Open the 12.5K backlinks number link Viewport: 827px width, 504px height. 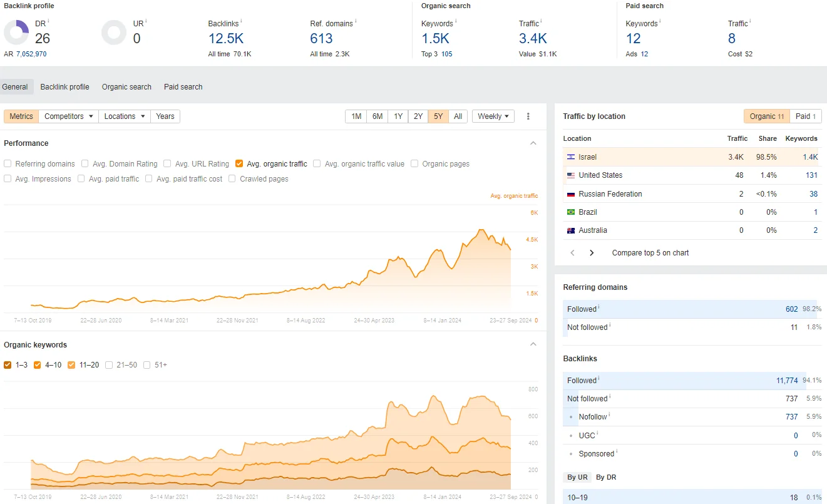(x=226, y=38)
